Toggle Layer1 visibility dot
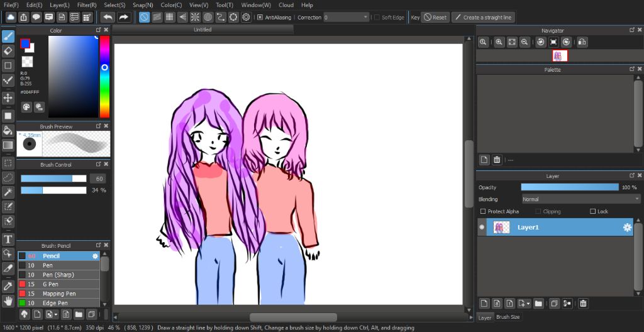 [x=482, y=227]
